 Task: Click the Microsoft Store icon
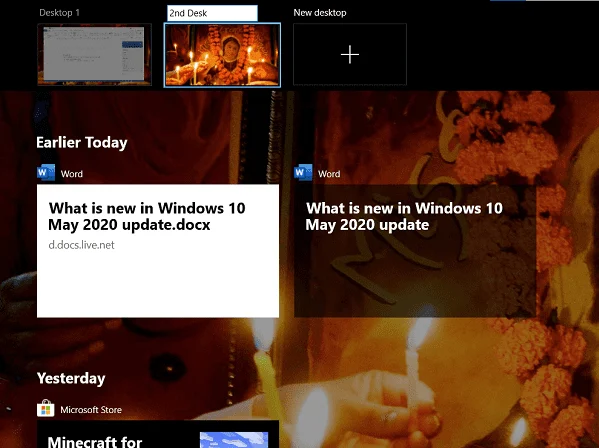point(46,409)
